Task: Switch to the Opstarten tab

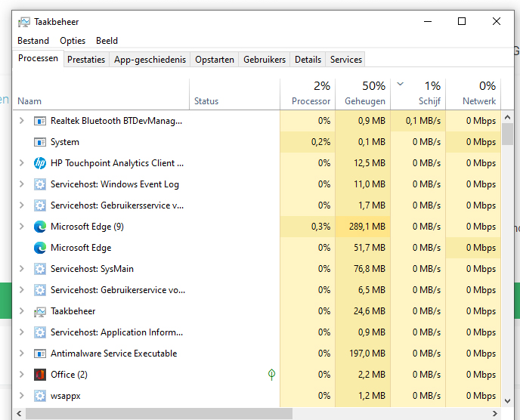Action: [x=215, y=60]
